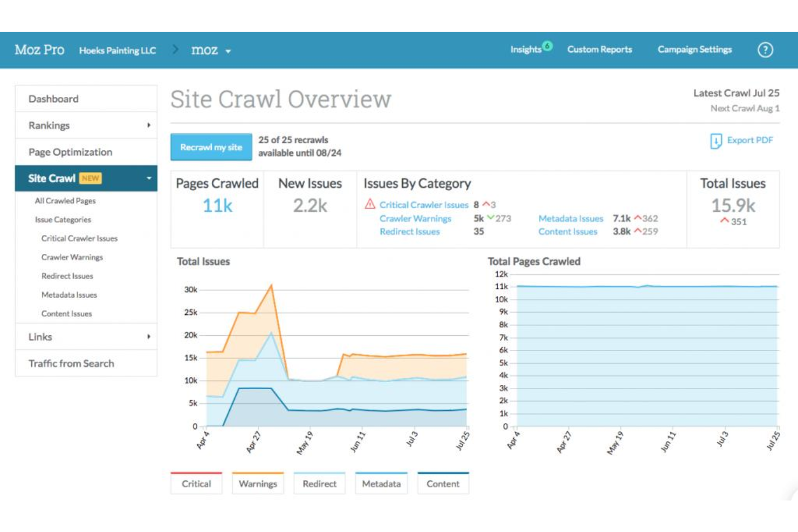The image size is (798, 532).
Task: Open Custom Reports
Action: [x=600, y=50]
